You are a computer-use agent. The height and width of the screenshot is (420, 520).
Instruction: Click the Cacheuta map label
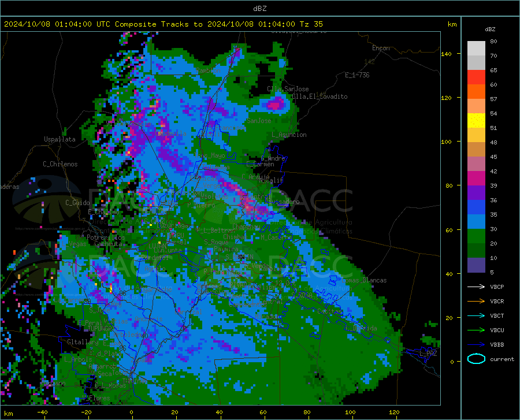click(x=108, y=244)
